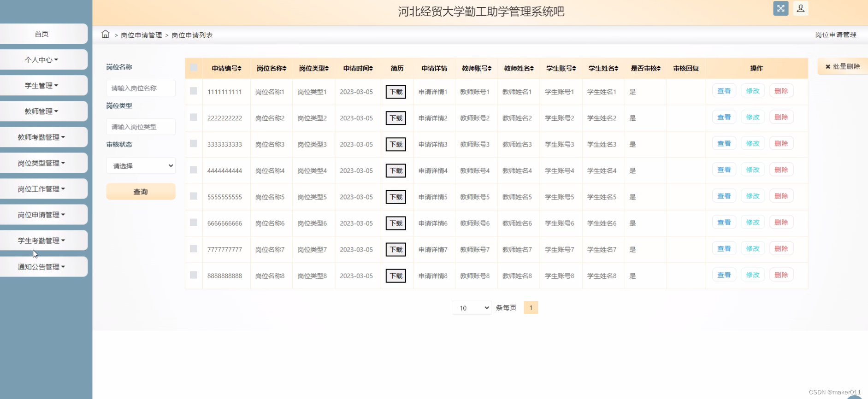
Task: Click 查看 for row 3333333333
Action: point(724,143)
